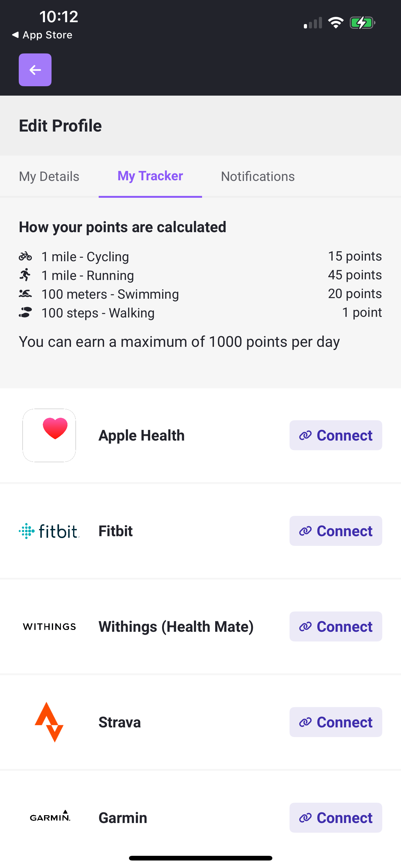Tap the Apple Health heart icon
This screenshot has width=401, height=868.
pyautogui.click(x=49, y=435)
